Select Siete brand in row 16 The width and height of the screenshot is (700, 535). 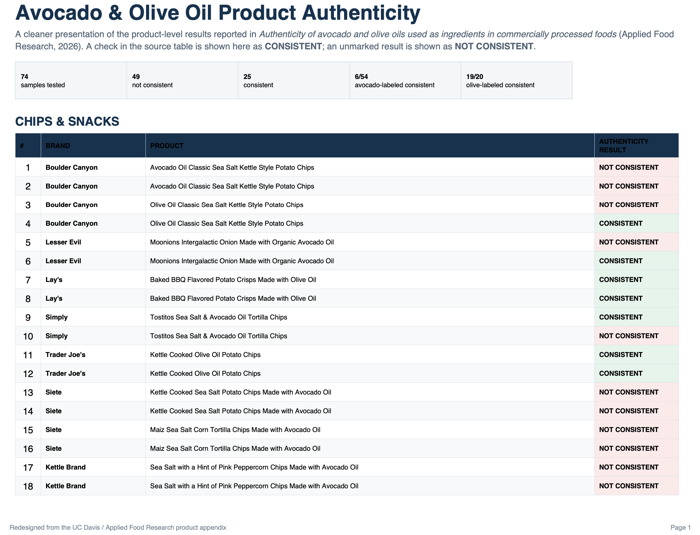[x=54, y=448]
